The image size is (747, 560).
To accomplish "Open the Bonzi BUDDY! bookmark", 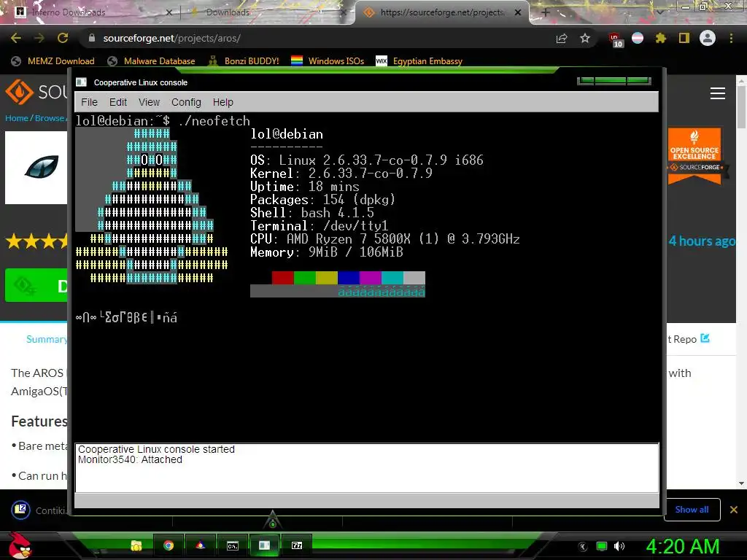I will (244, 61).
